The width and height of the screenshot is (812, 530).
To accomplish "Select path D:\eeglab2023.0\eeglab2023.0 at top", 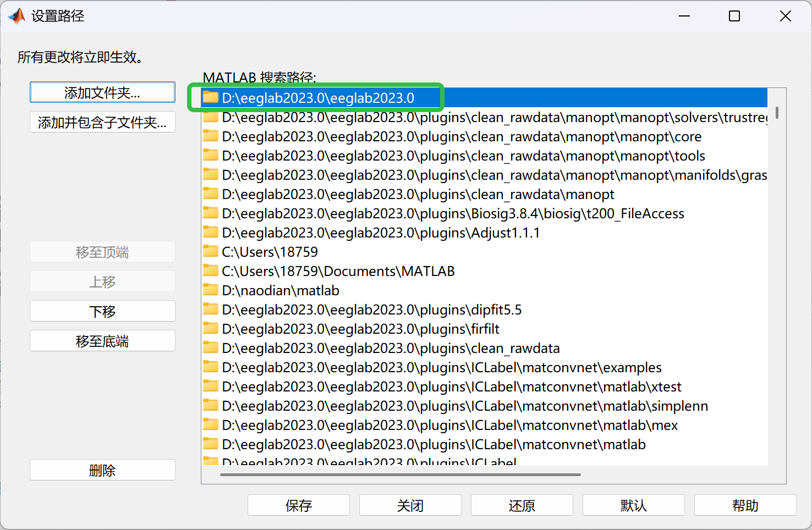I will (x=485, y=98).
